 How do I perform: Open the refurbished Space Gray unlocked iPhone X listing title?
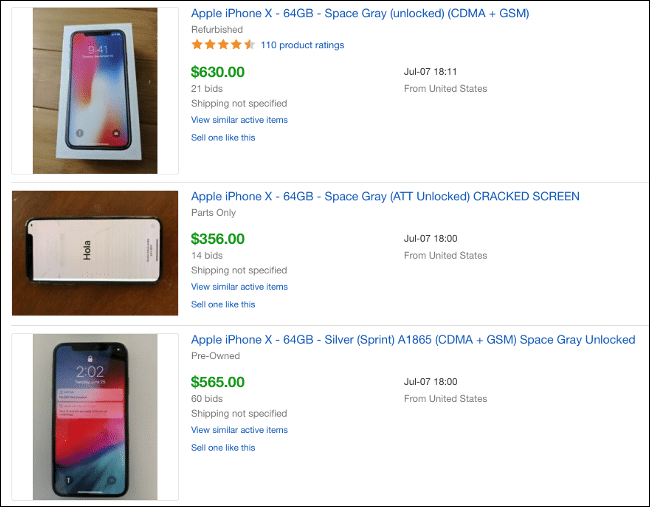360,13
